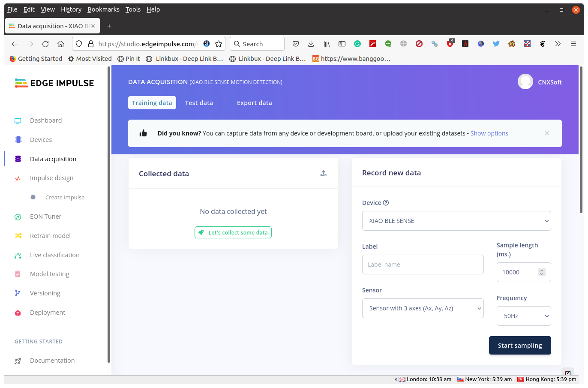The image size is (588, 388).
Task: Open the Sensor dropdown
Action: (423, 308)
